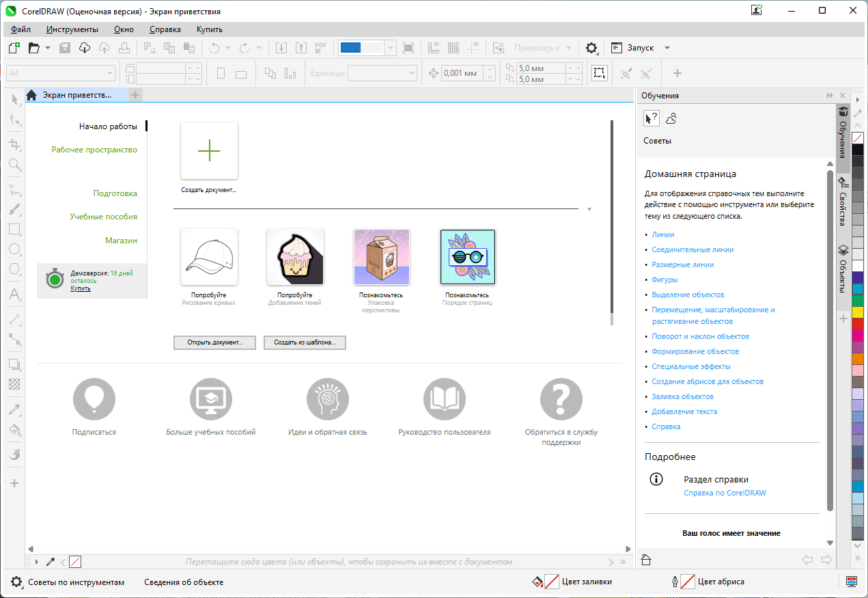Open the Соединительные линии help link

(692, 249)
